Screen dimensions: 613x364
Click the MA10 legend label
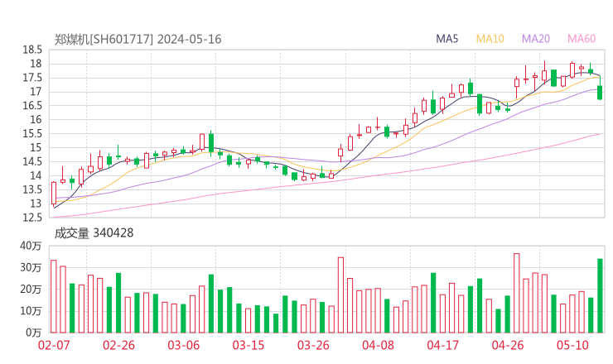tap(490, 39)
